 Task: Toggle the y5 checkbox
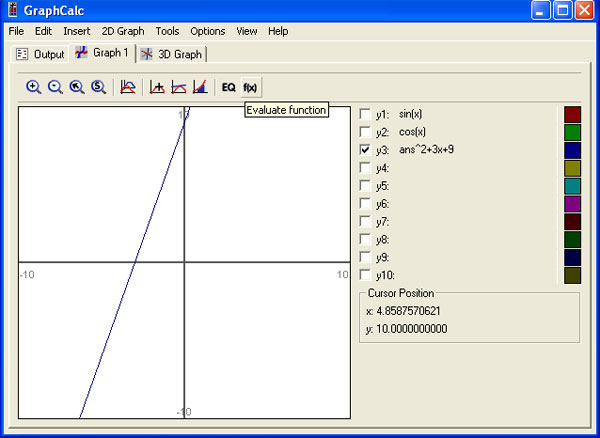pos(365,186)
